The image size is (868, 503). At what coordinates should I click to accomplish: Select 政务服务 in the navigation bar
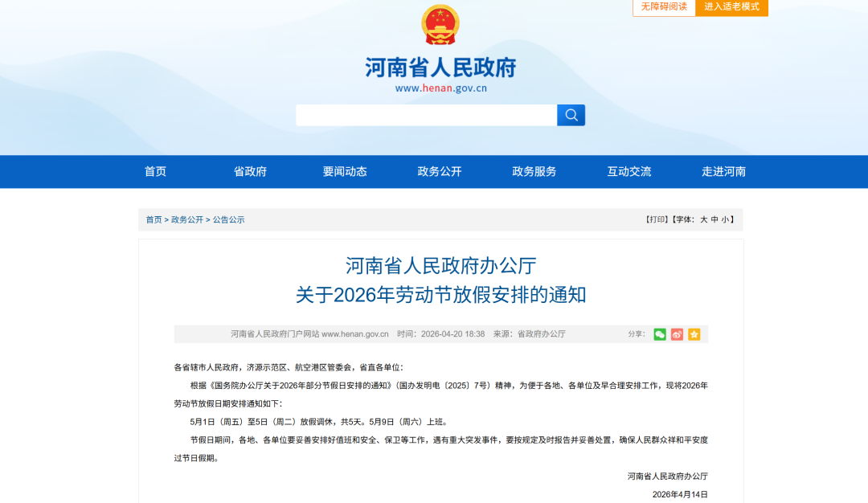534,171
